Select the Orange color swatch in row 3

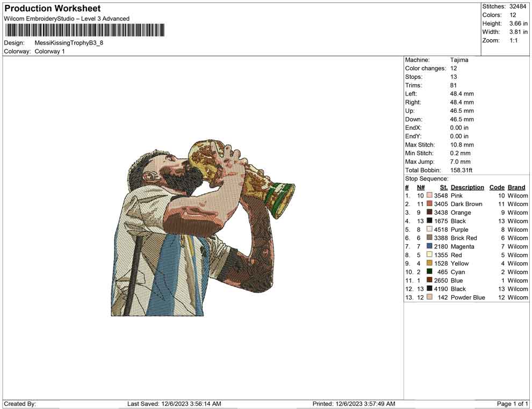[429, 213]
